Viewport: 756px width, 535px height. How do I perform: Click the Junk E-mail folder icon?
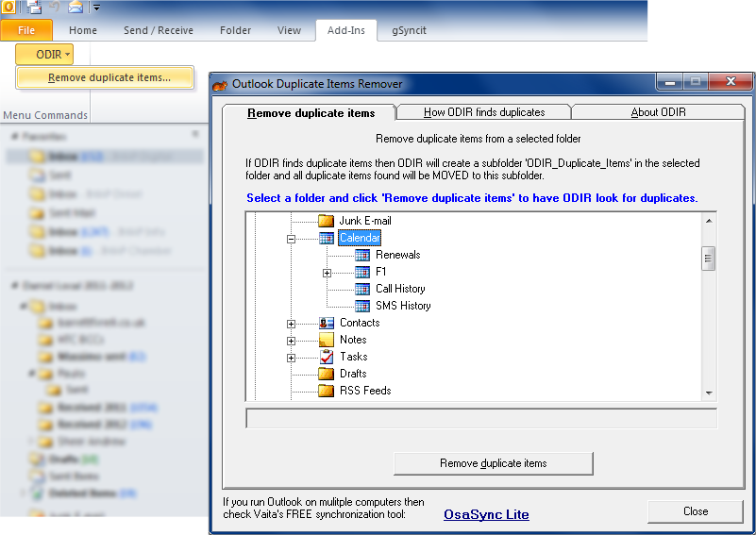[x=327, y=221]
